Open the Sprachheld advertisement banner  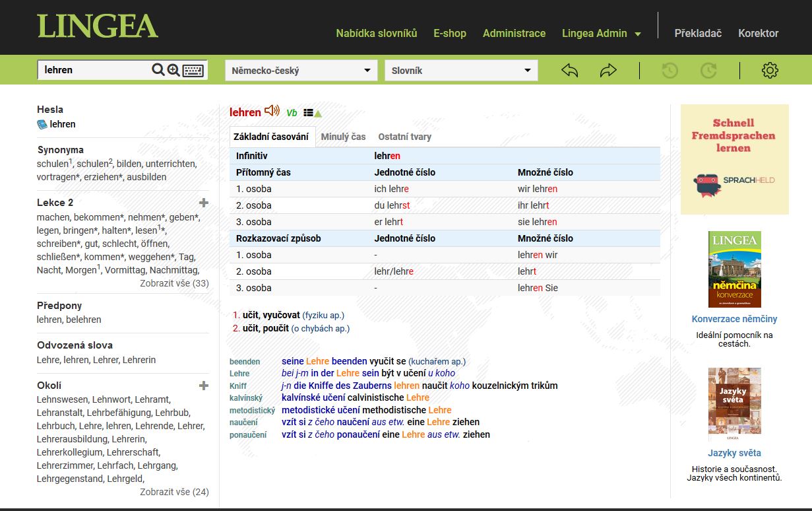point(735,159)
